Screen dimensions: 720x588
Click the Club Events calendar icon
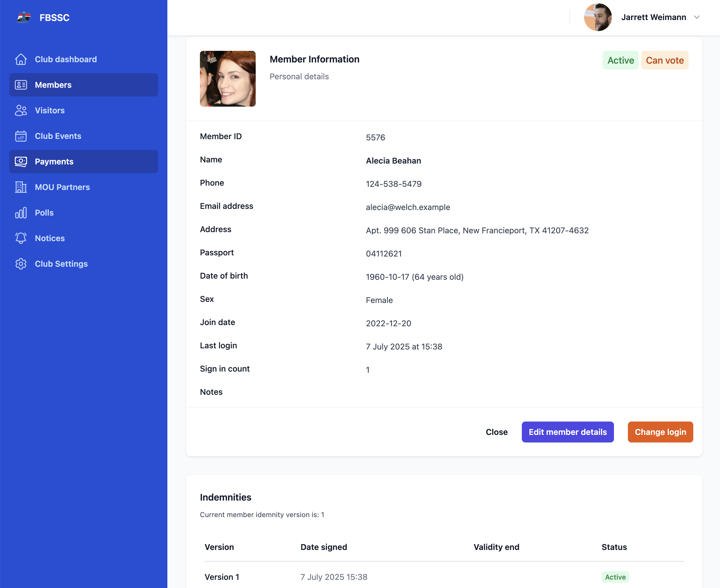[21, 136]
